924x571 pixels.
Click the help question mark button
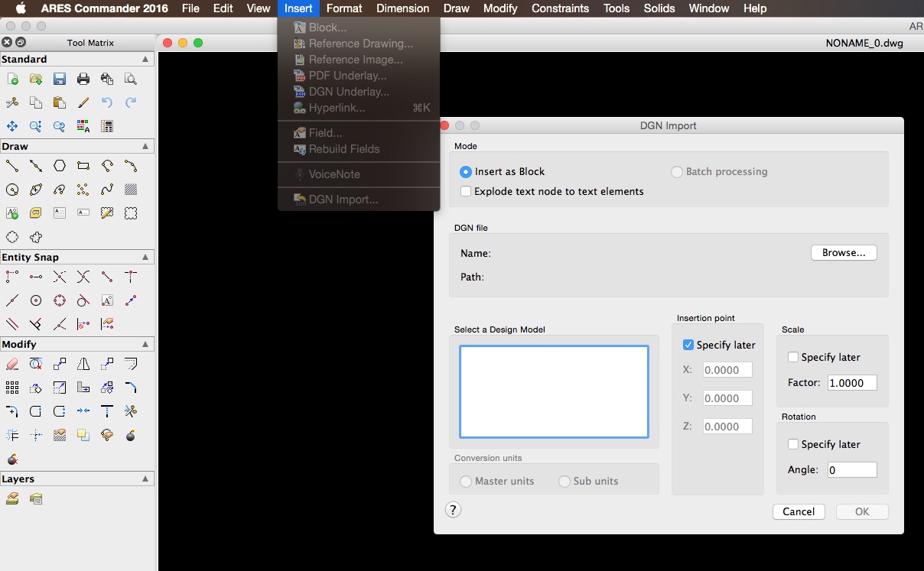pyautogui.click(x=453, y=510)
